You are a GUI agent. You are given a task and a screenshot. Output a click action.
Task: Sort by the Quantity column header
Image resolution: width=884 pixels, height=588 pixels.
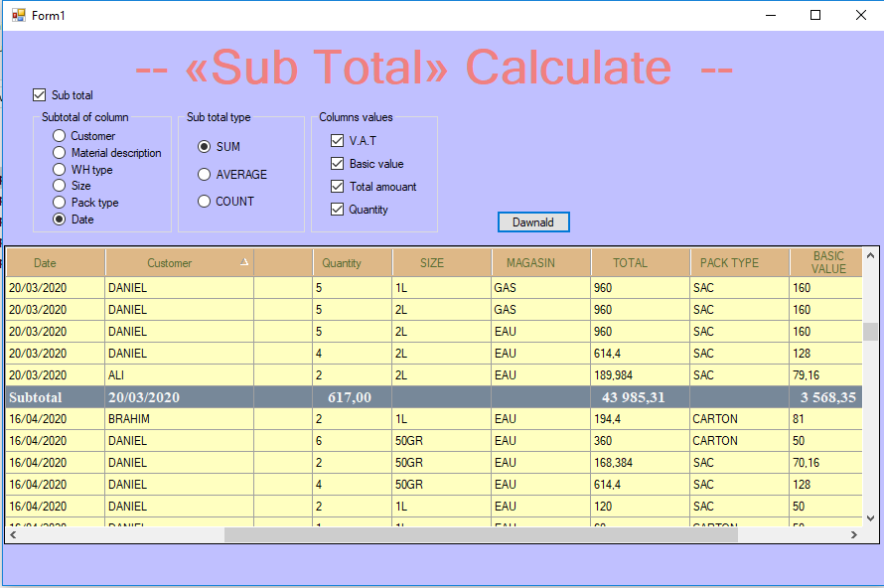(x=353, y=262)
